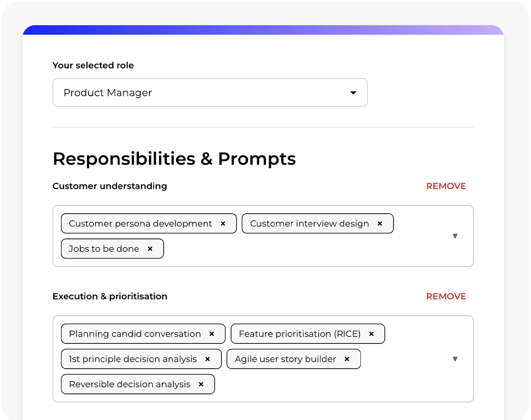
Task: Open the selected role dropdown arrow
Action: pos(353,93)
